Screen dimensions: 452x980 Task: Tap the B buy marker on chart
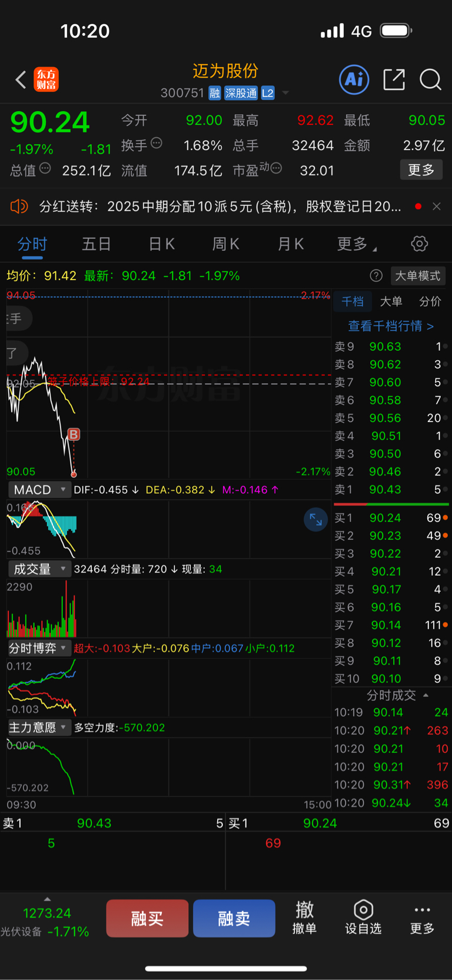pos(74,434)
